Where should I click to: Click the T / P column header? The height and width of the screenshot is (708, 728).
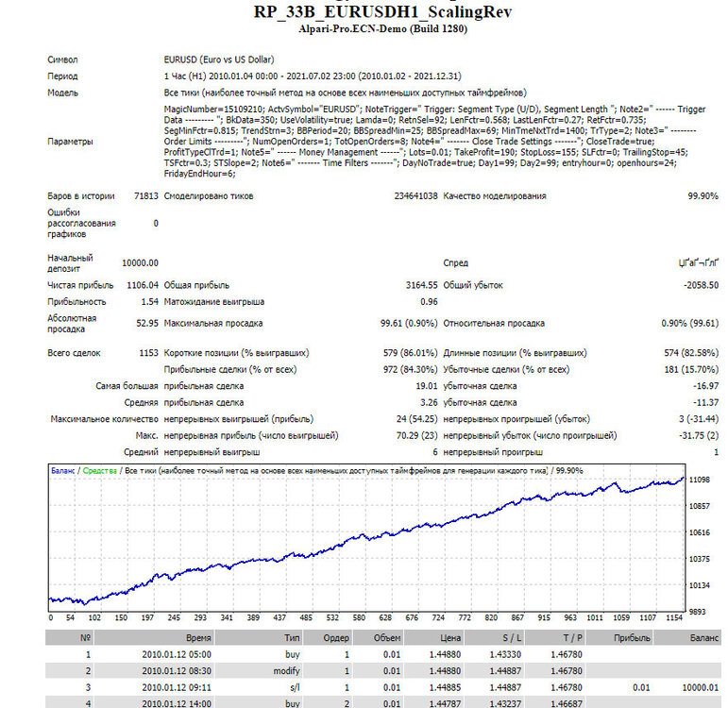pos(555,638)
